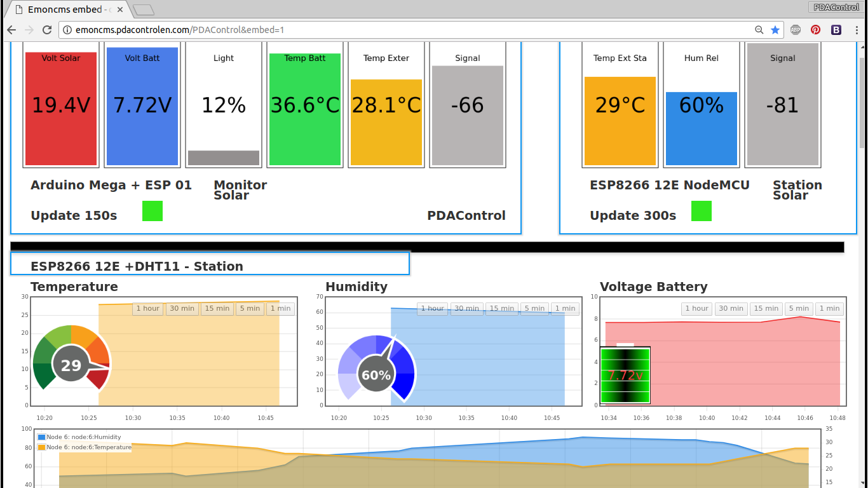Click the browser forward arrow
Viewport: 868px width, 488px height.
(29, 30)
